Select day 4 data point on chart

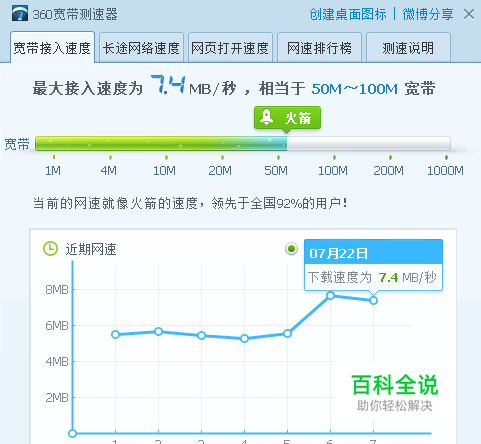[244, 339]
